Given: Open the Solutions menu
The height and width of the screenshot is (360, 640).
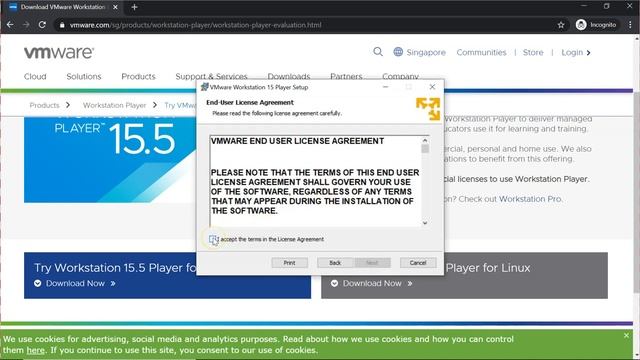Looking at the screenshot, I should pyautogui.click(x=84, y=76).
